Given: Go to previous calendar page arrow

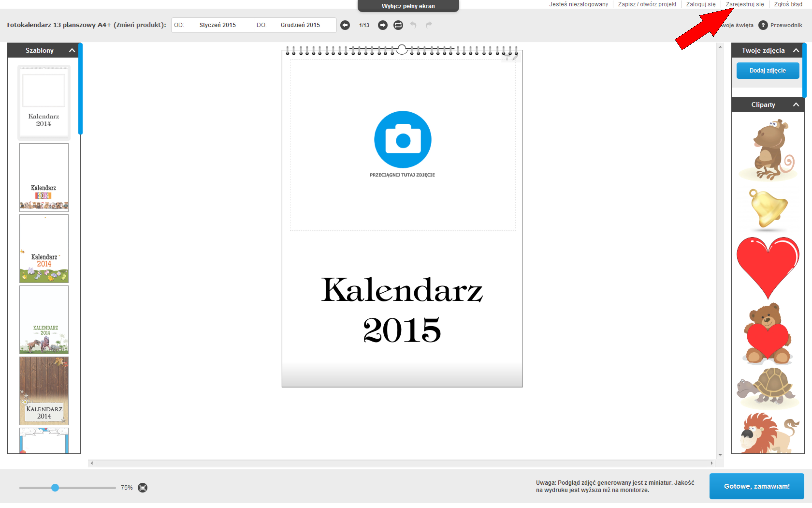Looking at the screenshot, I should click(x=345, y=25).
